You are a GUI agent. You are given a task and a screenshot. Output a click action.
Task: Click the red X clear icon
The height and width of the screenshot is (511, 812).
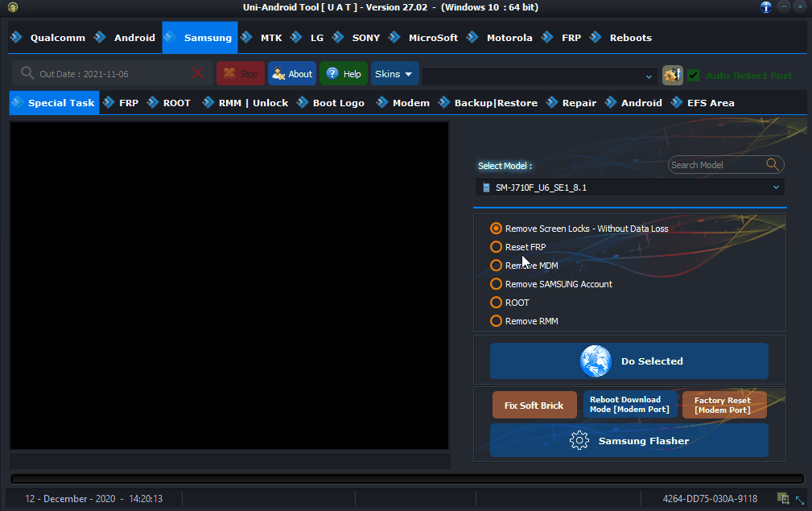tap(197, 73)
